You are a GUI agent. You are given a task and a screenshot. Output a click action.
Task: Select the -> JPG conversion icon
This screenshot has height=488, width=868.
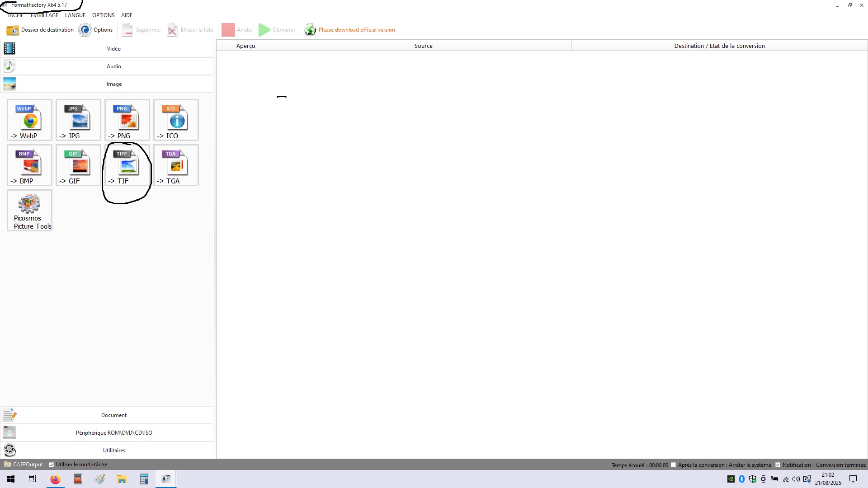[78, 120]
